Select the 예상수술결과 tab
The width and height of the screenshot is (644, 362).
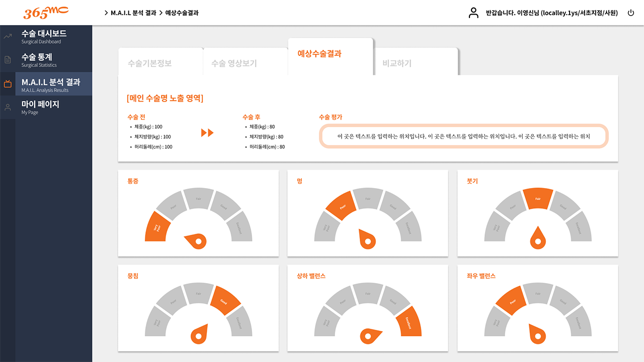pos(319,54)
